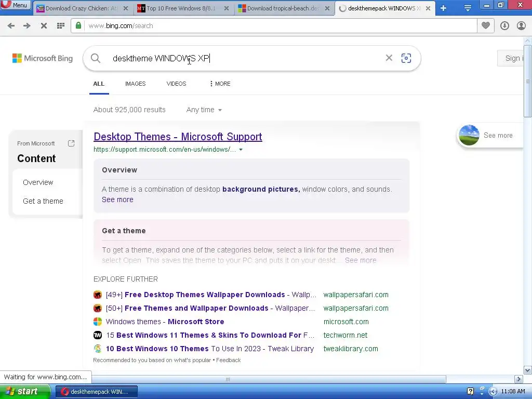Open Free Themes and Wallpaper Downloads link
Image resolution: width=532 pixels, height=399 pixels.
[x=210, y=308]
